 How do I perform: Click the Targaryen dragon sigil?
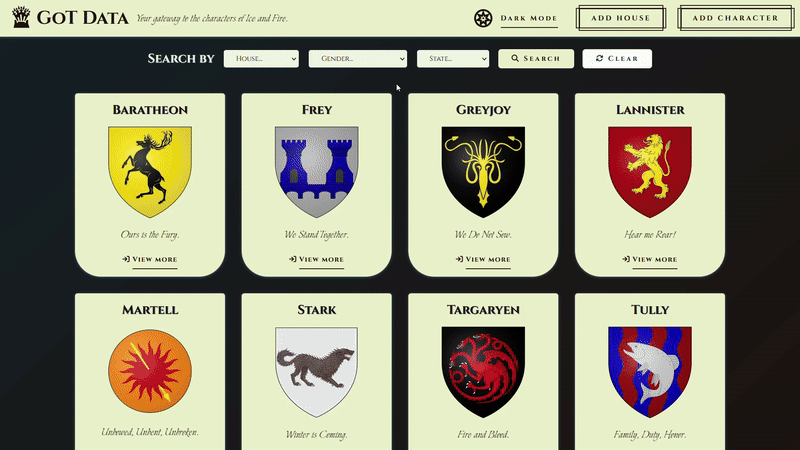[x=483, y=372]
